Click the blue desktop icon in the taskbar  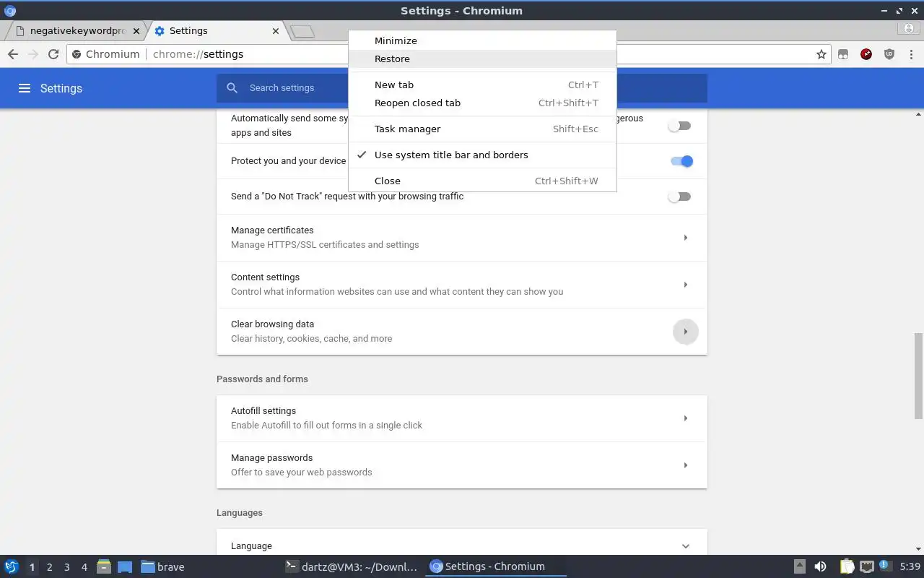click(125, 566)
